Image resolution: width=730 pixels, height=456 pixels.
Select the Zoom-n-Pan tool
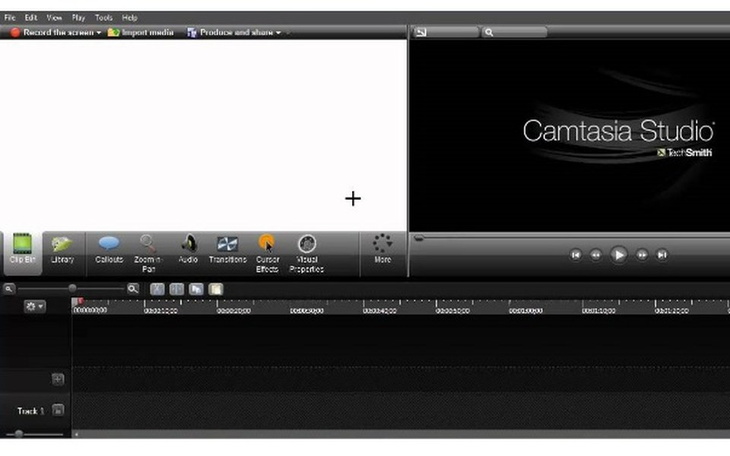(148, 249)
